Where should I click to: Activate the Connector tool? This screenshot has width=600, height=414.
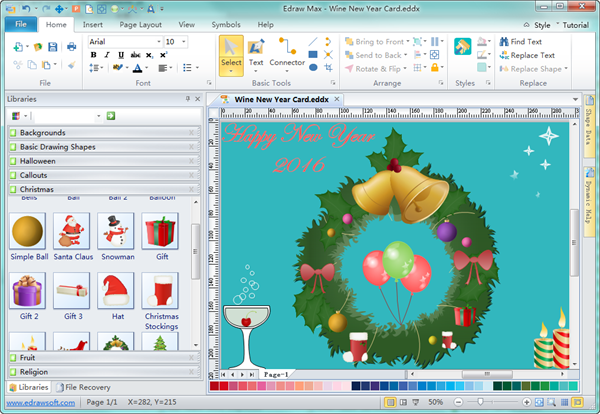pos(287,54)
